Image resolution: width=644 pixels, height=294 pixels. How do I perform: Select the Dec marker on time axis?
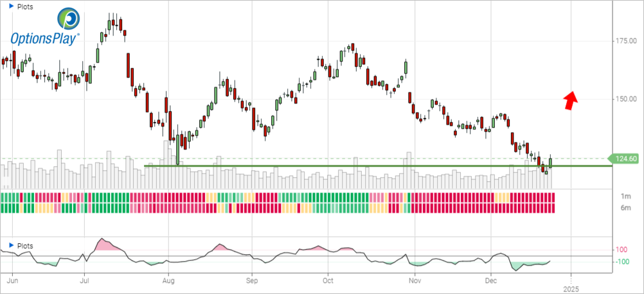click(x=491, y=281)
